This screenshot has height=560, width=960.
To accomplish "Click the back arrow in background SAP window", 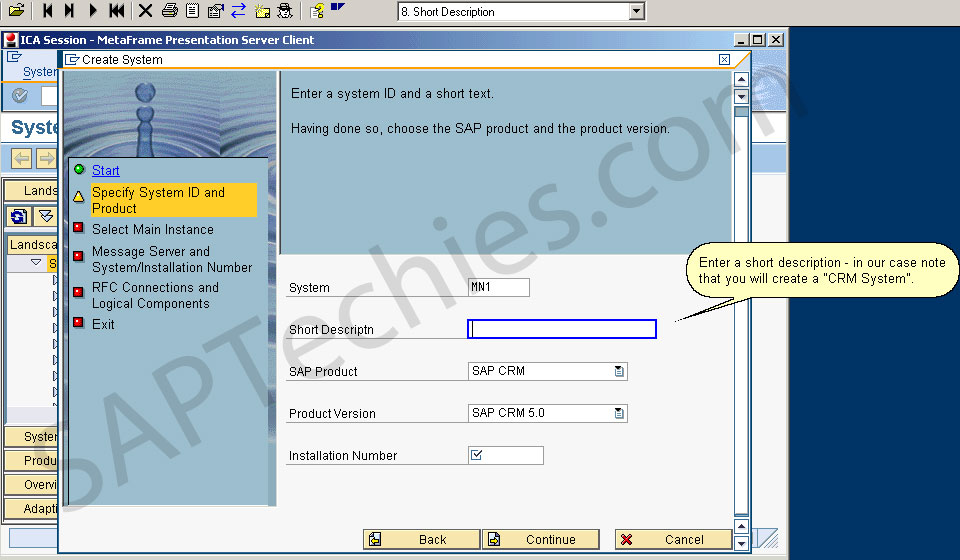I will 21,159.
